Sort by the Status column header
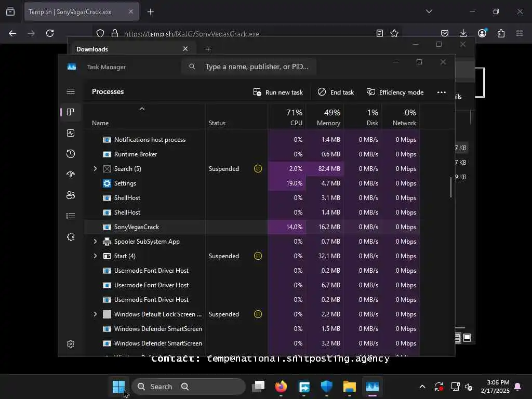 point(217,123)
